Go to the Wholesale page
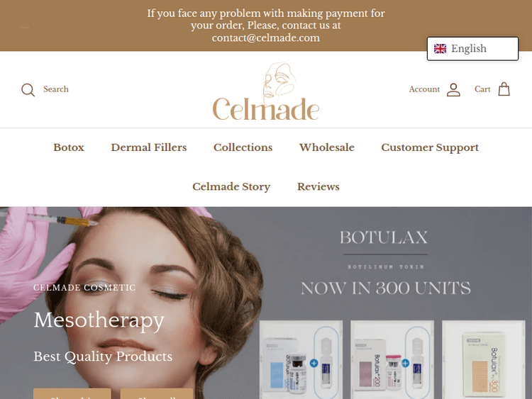This screenshot has width=532, height=399. coord(327,147)
